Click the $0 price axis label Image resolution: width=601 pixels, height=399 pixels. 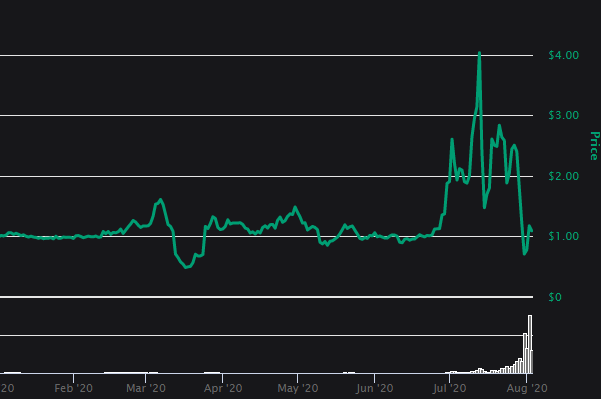(x=555, y=297)
